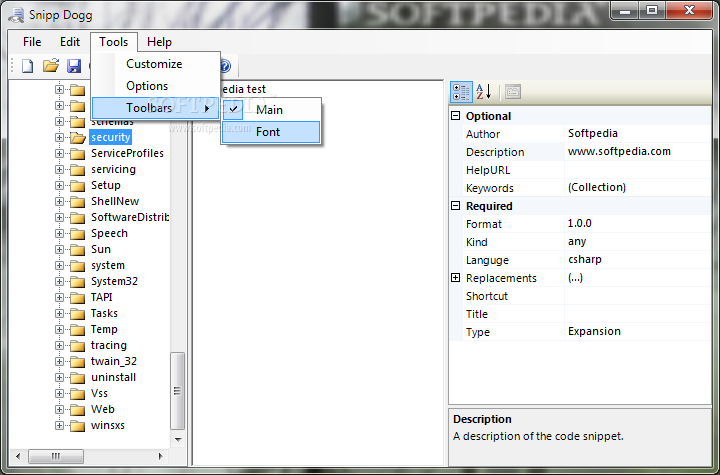Click the tree vertical scrollbar thumb
The image size is (720, 475).
pos(177,390)
